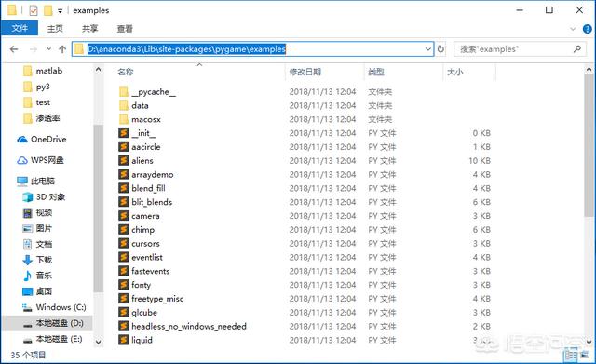The width and height of the screenshot is (596, 364).
Task: Open the __pycache__ folder icon
Action: tap(124, 91)
